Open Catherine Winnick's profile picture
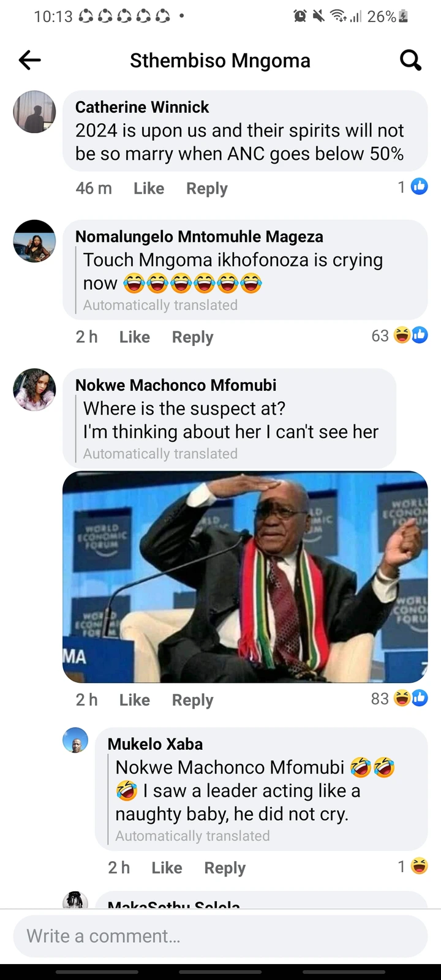The height and width of the screenshot is (980, 441). tap(35, 111)
